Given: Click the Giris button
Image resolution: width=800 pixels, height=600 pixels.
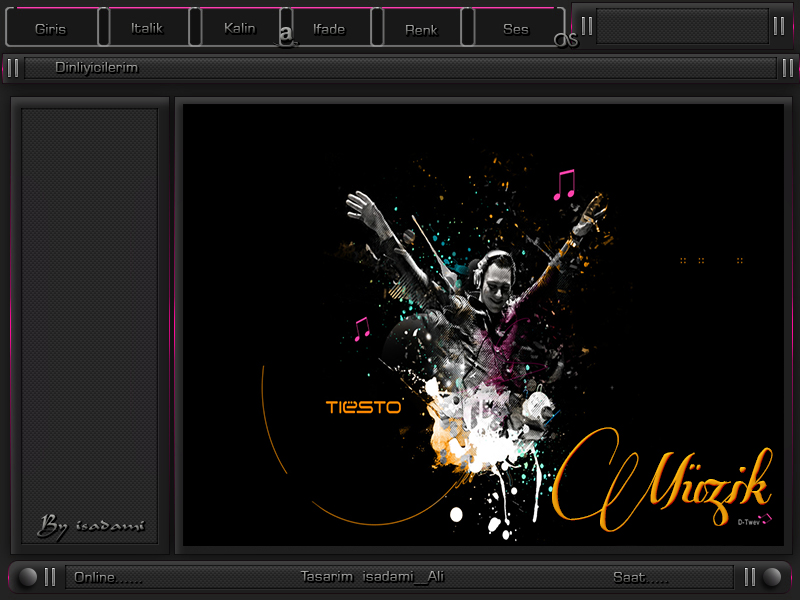Looking at the screenshot, I should point(51,29).
